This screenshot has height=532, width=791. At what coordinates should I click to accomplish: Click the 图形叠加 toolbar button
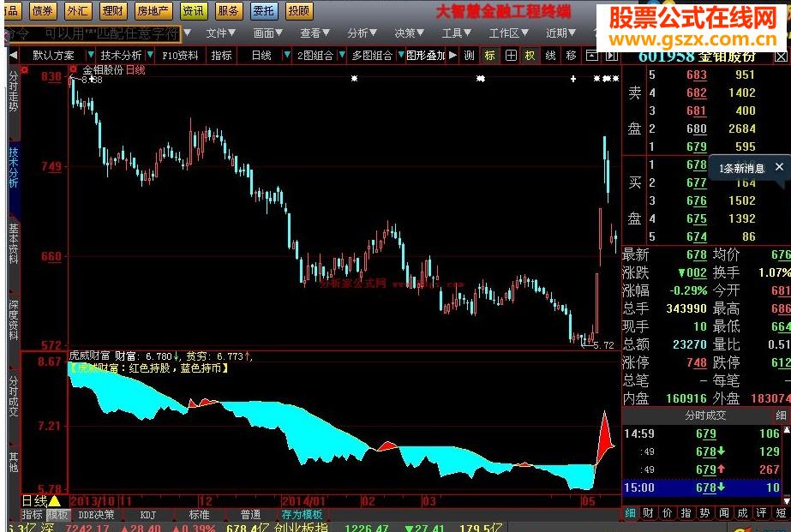pyautogui.click(x=426, y=56)
